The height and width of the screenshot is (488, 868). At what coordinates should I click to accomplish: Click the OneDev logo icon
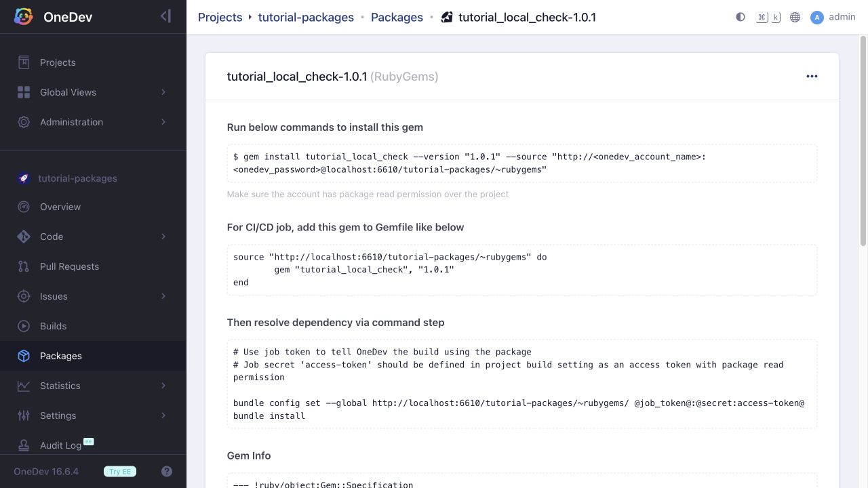[x=23, y=17]
